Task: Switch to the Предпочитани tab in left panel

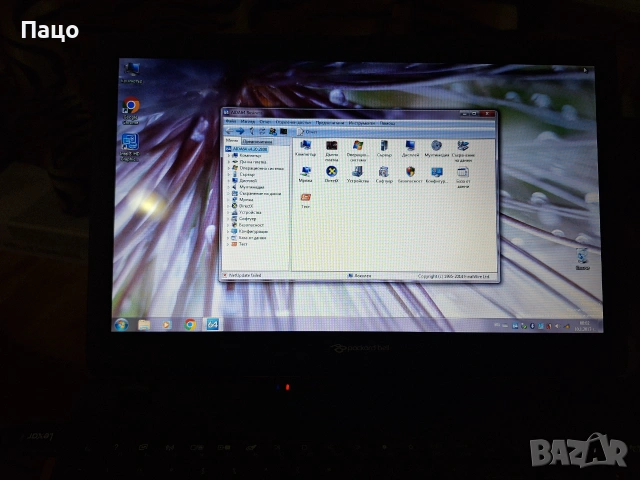Action: click(257, 141)
